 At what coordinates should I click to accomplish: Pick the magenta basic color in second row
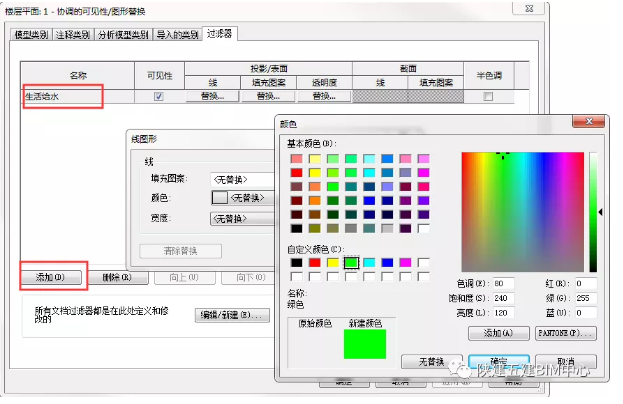[424, 173]
